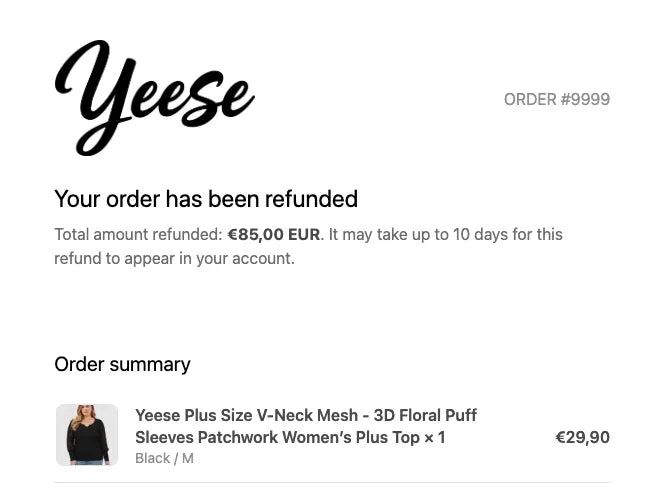Screen dimensions: 670x483
Task: Click the ORDER #9999 label
Action: [556, 99]
